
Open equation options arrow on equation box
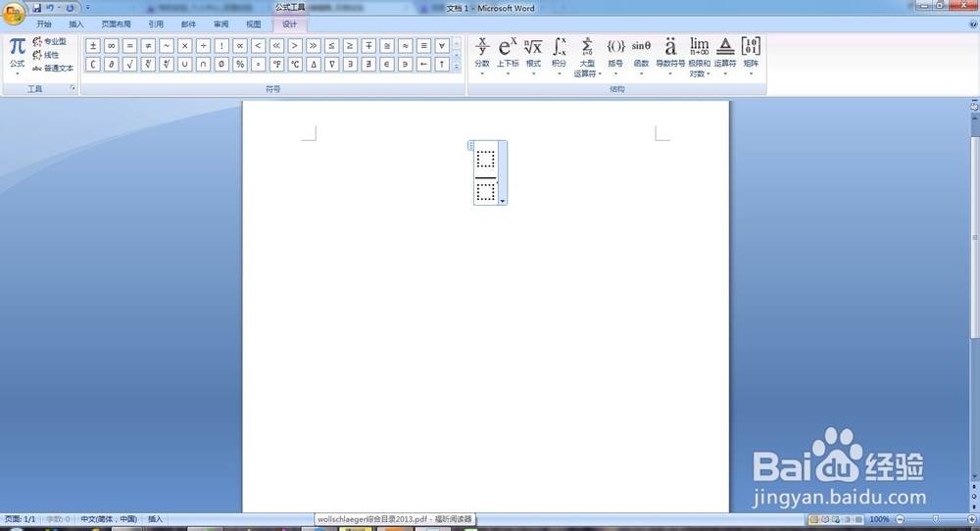tap(503, 201)
